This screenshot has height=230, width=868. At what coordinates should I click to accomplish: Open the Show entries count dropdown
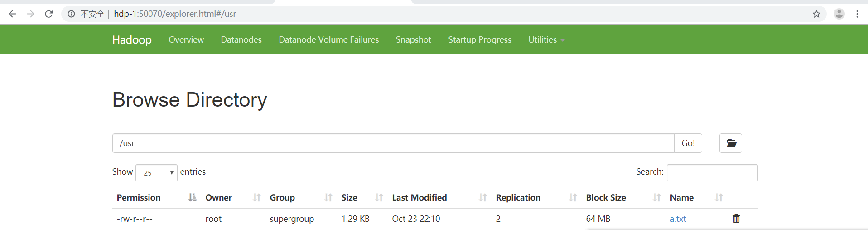coord(156,173)
